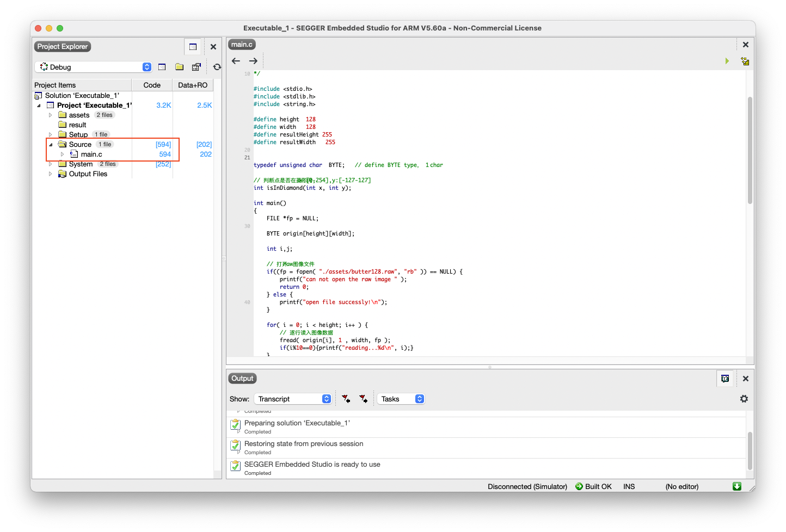Click the editor back navigation arrow

[x=236, y=61]
